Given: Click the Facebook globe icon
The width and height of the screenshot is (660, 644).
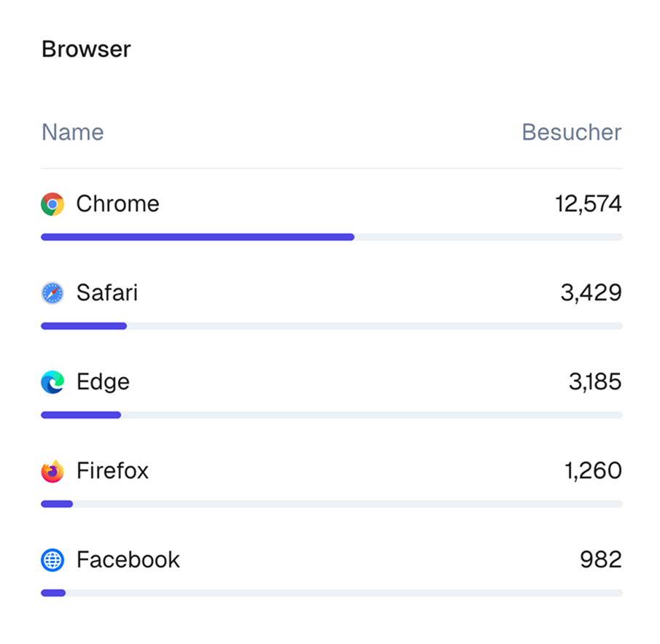Looking at the screenshot, I should click(x=53, y=560).
